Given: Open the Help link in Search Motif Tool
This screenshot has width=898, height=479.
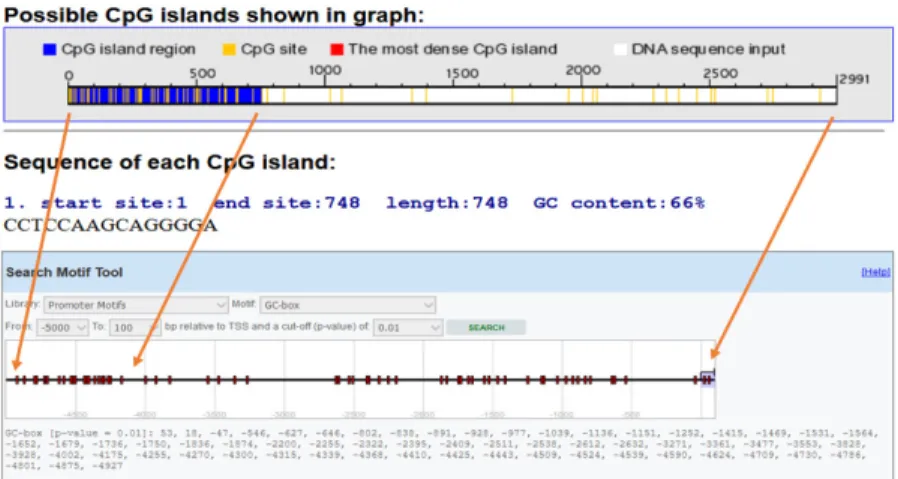Looking at the screenshot, I should tap(876, 272).
